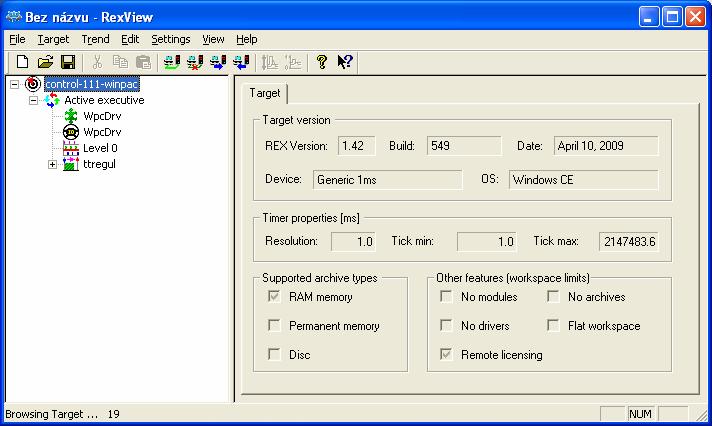
Task: Click target icon with blue left arrow
Action: (241, 62)
